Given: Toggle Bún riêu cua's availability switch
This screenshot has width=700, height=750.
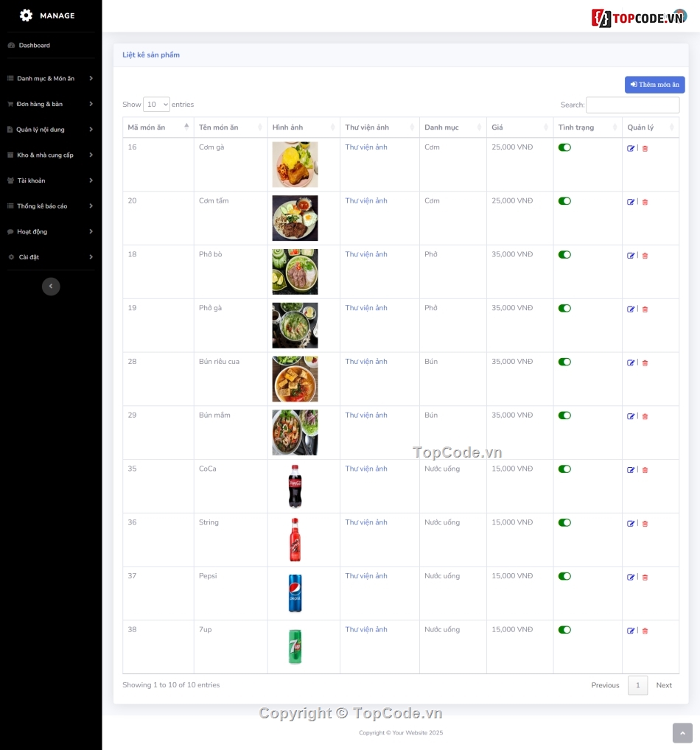Looking at the screenshot, I should 564,362.
